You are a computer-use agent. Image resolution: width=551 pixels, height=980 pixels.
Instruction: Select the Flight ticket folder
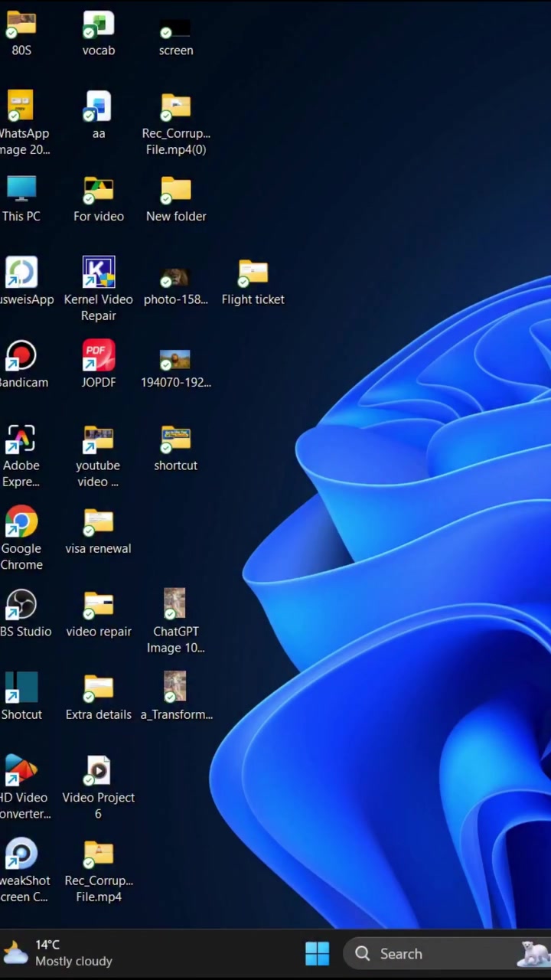253,272
